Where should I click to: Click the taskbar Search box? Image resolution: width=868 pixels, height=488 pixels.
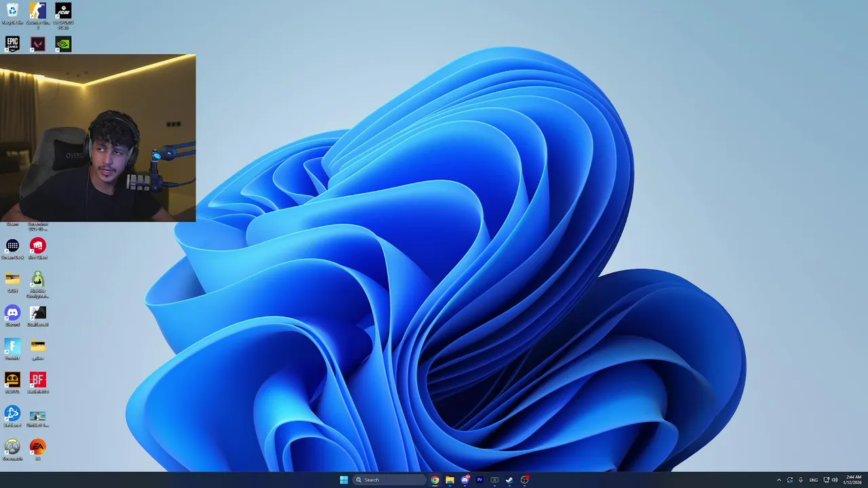pos(390,480)
